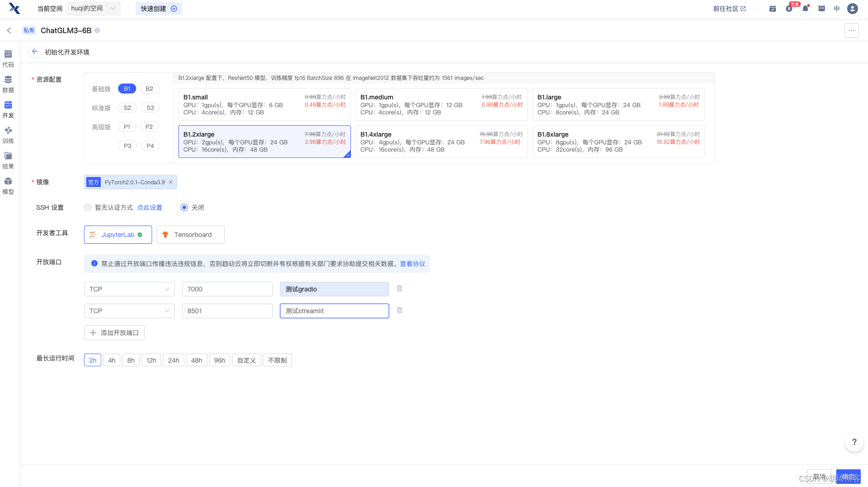Remove the PyTorch2.0.1-Conda3.9 image tag
868x487 pixels.
pyautogui.click(x=171, y=182)
